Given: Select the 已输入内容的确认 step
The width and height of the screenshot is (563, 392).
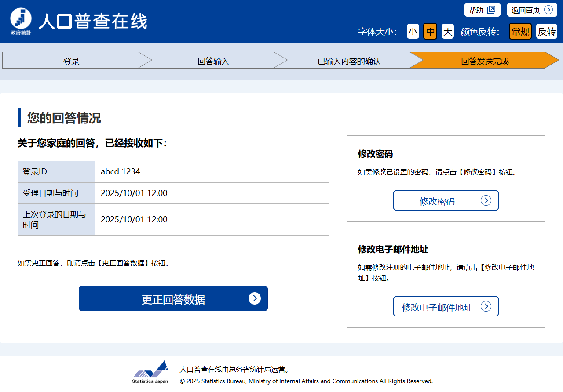Looking at the screenshot, I should 349,61.
